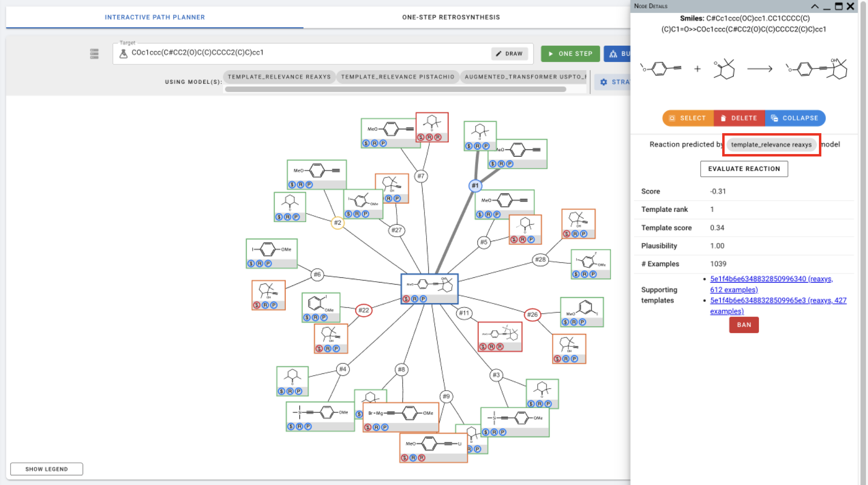This screenshot has height=485, width=868.
Task: Click the Plausibility value 1.00
Action: pos(717,246)
